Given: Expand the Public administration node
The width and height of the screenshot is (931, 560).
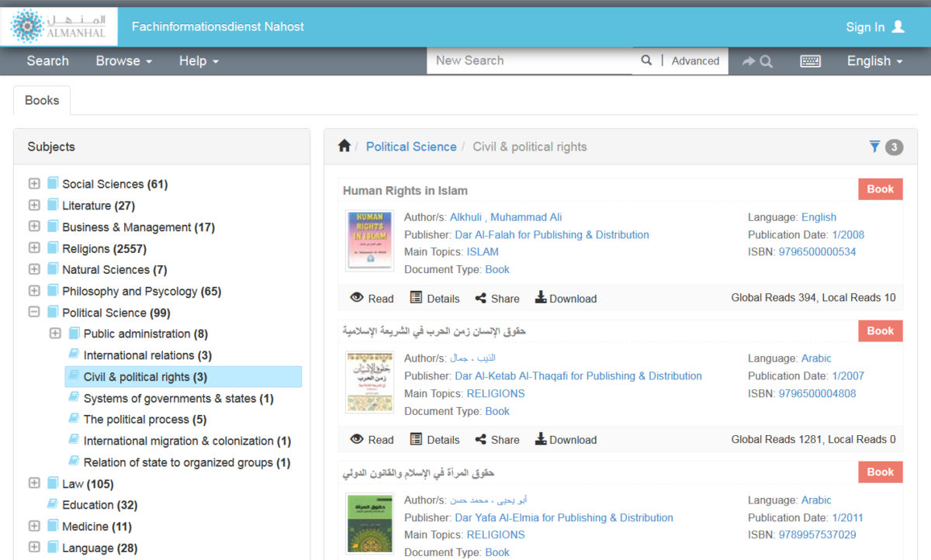Looking at the screenshot, I should click(55, 334).
